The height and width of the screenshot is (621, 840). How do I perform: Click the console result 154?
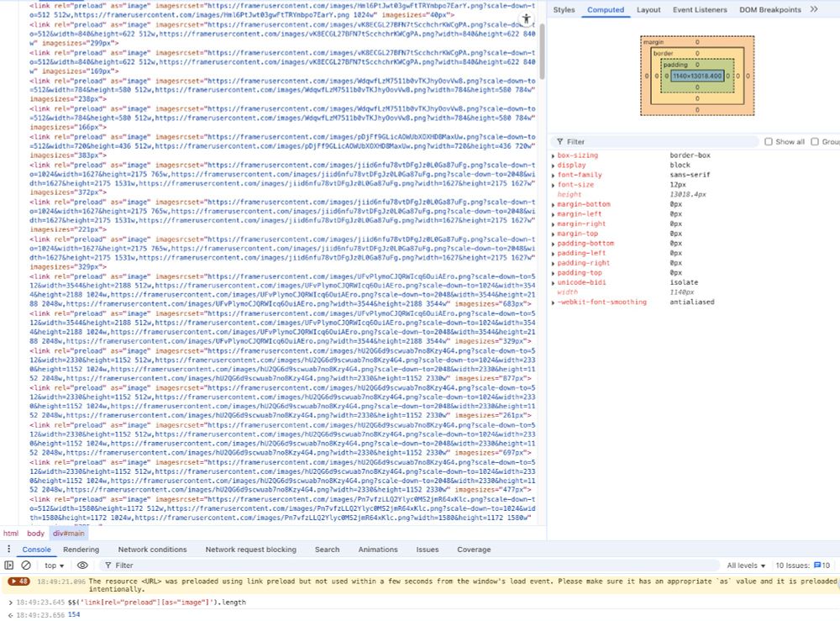74,614
